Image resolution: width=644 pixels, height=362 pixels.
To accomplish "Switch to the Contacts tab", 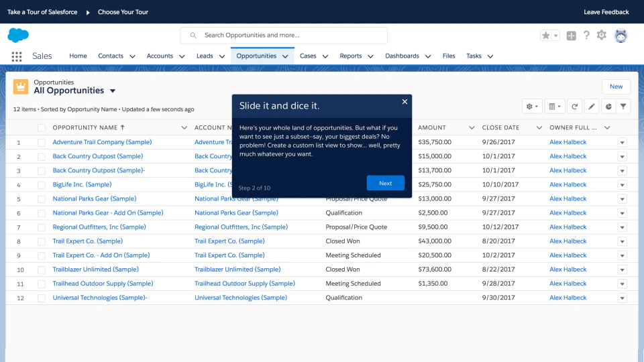I will 111,56.
